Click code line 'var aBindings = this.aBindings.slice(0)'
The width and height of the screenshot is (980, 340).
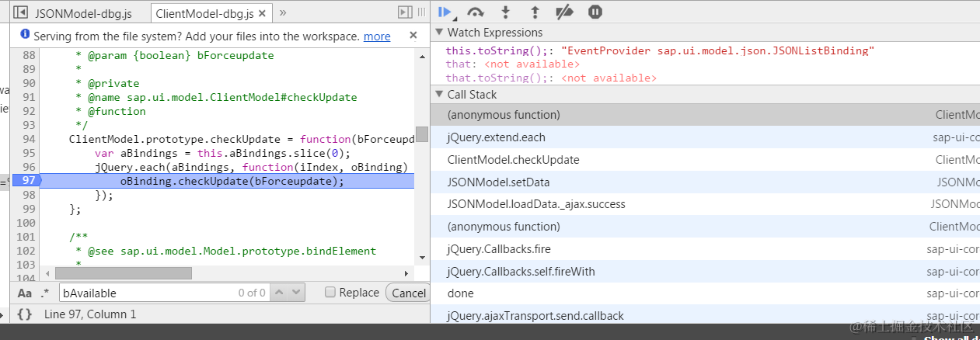tap(223, 153)
